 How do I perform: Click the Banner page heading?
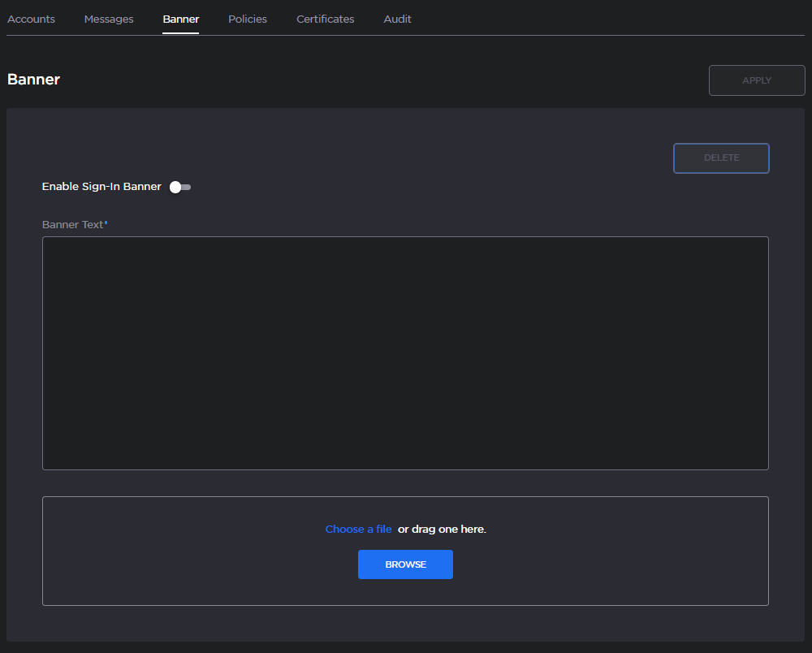(x=33, y=80)
